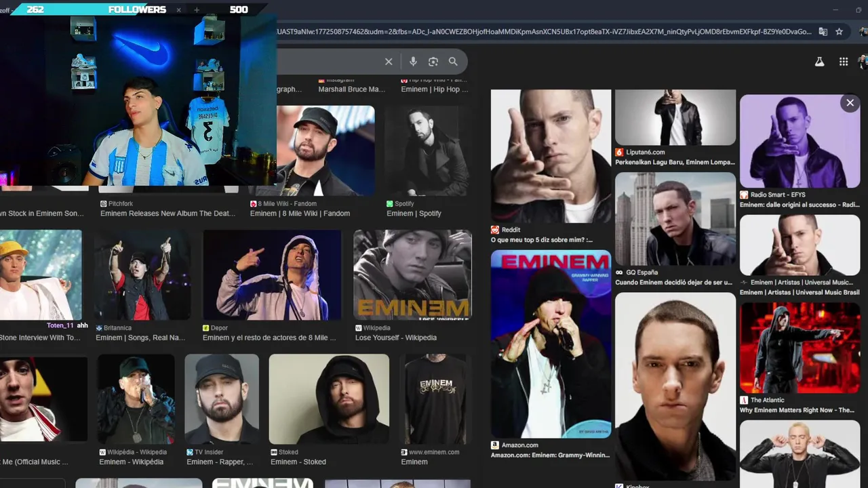
Task: Click the TV Insider favicon
Action: (x=190, y=452)
